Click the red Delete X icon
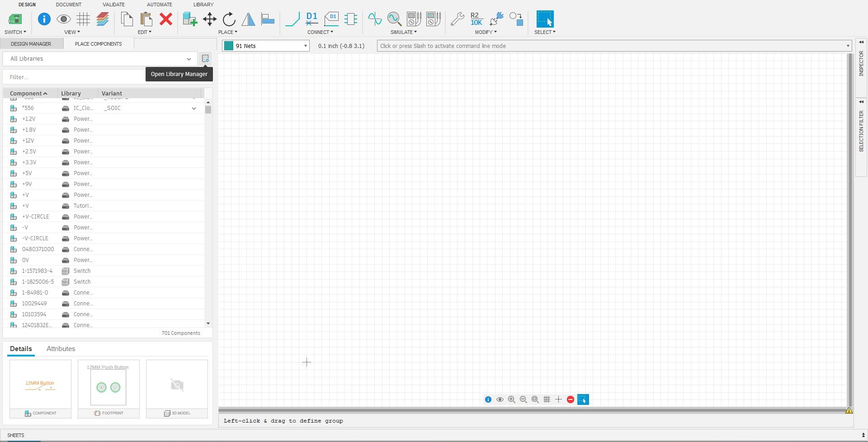The height and width of the screenshot is (442, 868). (x=166, y=19)
